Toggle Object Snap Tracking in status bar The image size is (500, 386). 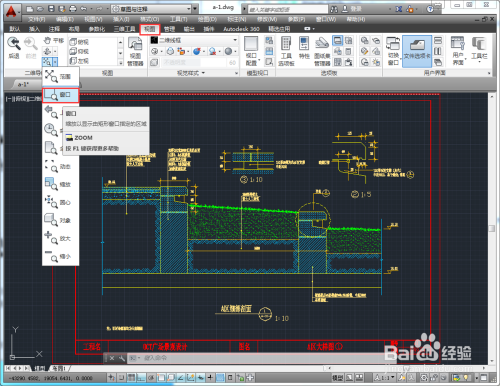point(181,378)
